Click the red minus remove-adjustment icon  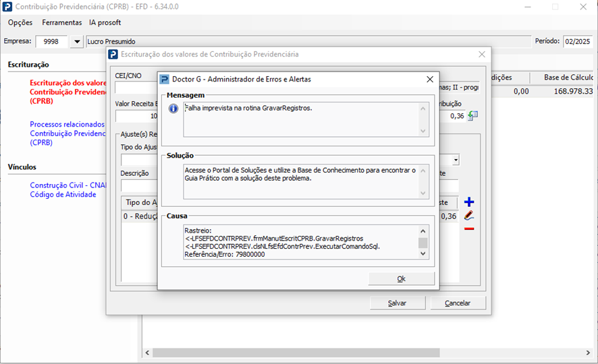(x=469, y=229)
